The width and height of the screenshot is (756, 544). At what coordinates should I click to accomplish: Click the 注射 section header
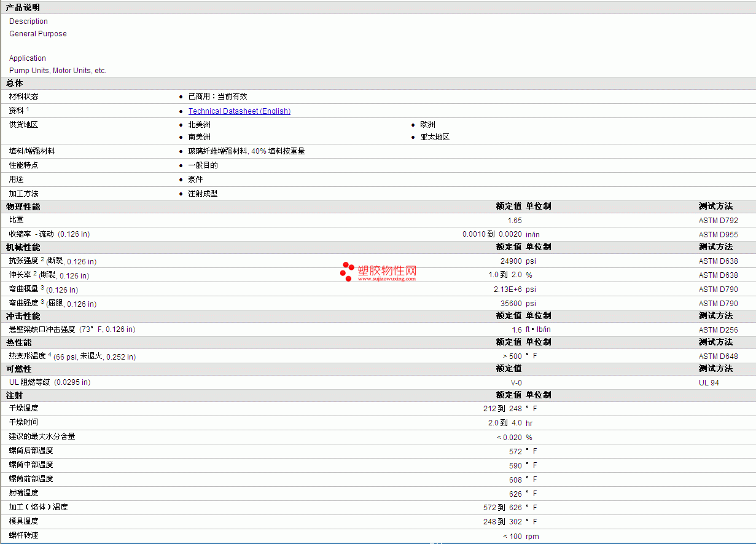[14, 395]
